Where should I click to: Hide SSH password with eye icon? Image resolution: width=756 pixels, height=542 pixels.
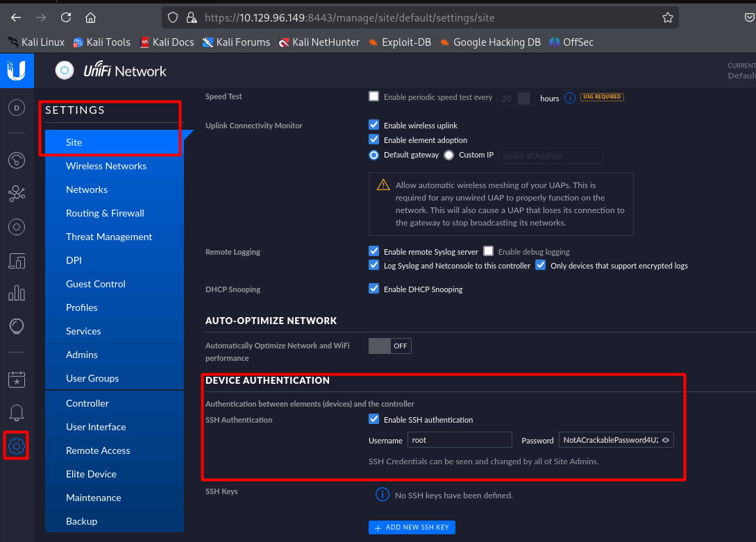(x=666, y=440)
